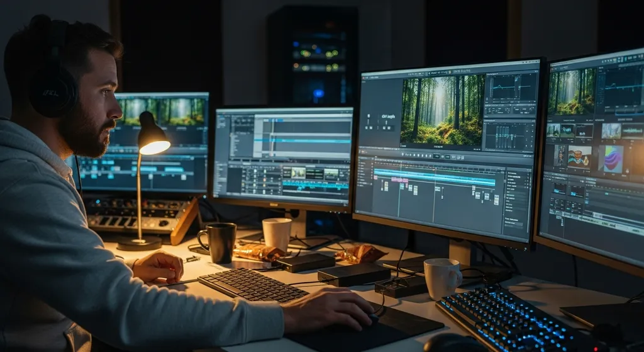644x352 pixels.
Task: Click the forest preview in the center monitor
Action: 442,109
